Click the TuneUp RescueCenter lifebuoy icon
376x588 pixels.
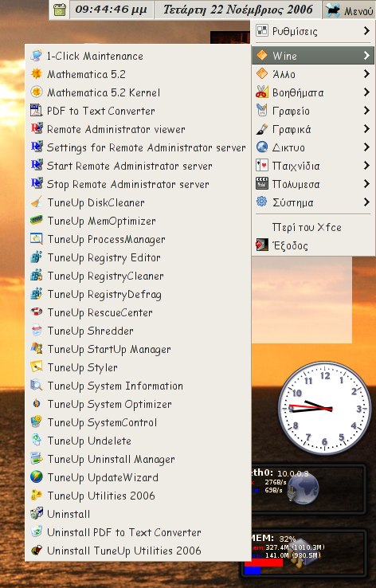[x=37, y=312]
